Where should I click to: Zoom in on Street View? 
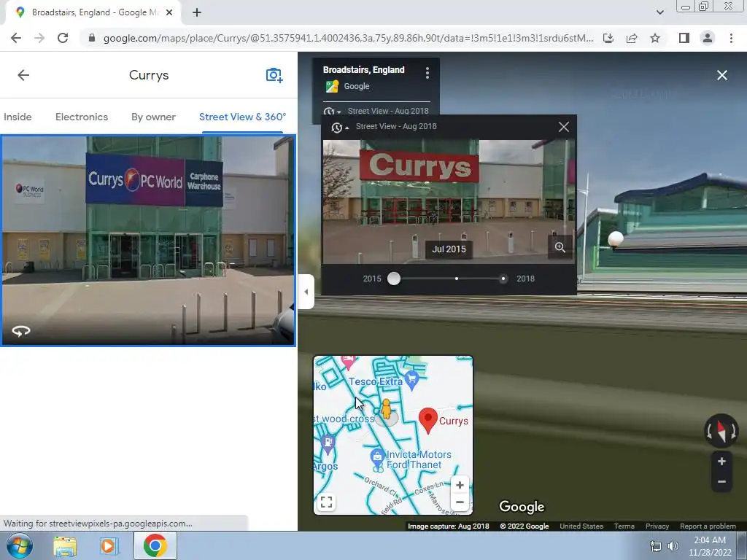point(721,461)
